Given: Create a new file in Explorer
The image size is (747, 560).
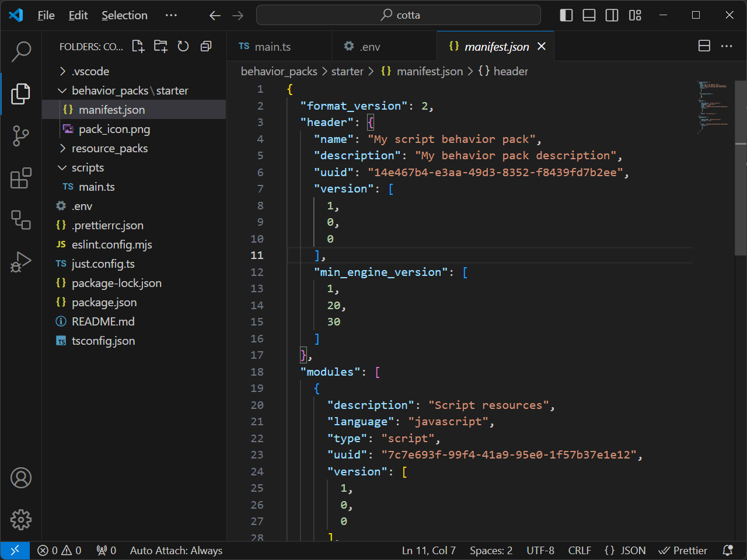Looking at the screenshot, I should pos(138,46).
